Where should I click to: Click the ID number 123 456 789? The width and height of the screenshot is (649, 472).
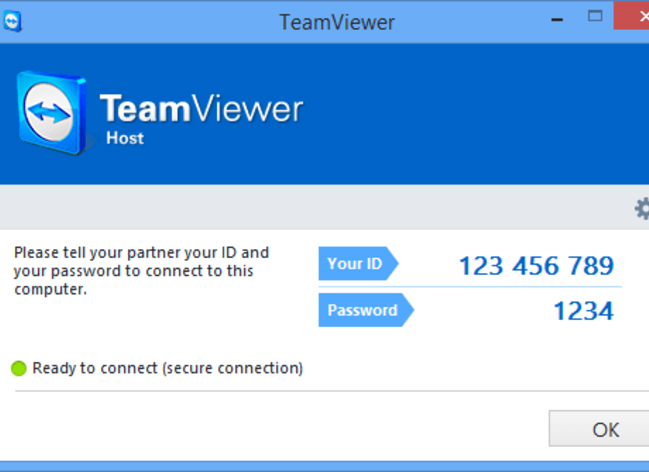pos(536,266)
